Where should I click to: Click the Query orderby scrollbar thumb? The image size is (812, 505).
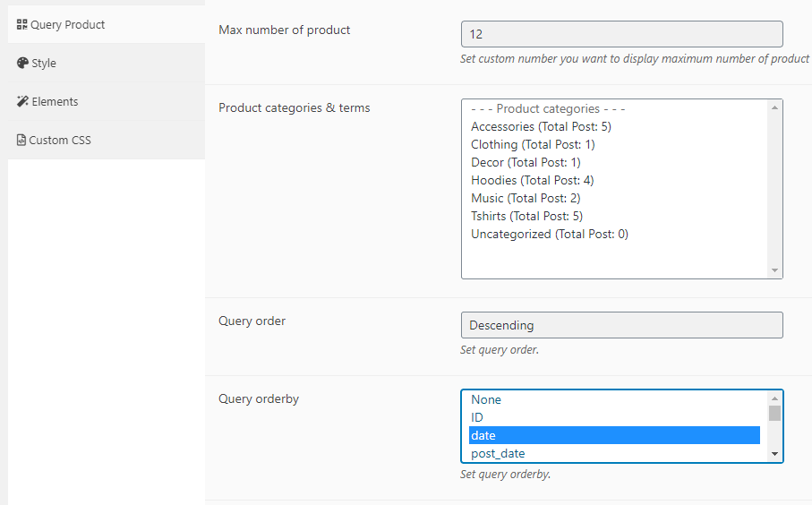point(774,414)
